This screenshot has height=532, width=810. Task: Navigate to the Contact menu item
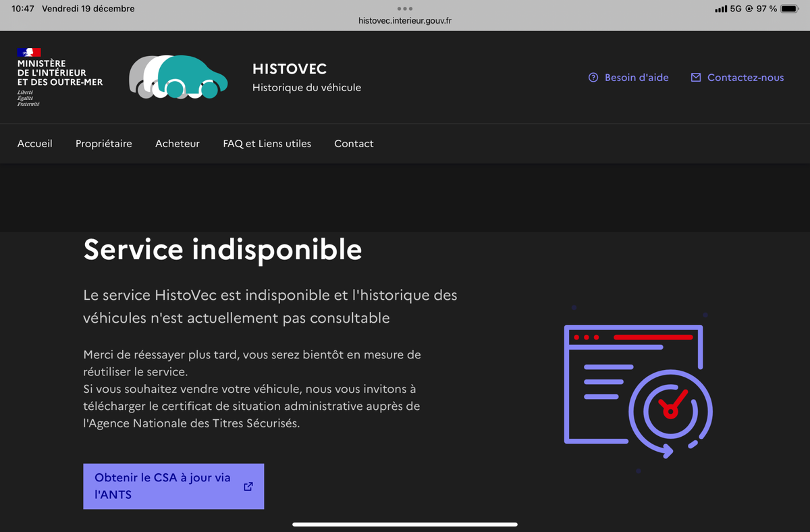(354, 143)
